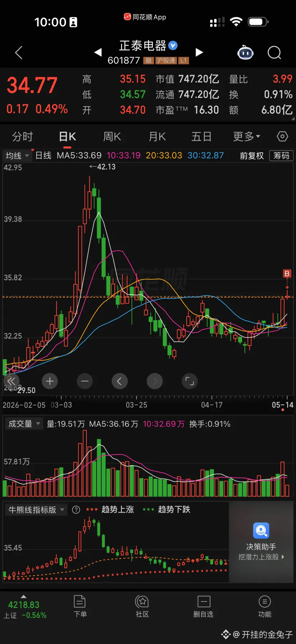Switch to 周K weekly chart tab
296x644 pixels.
coord(112,137)
